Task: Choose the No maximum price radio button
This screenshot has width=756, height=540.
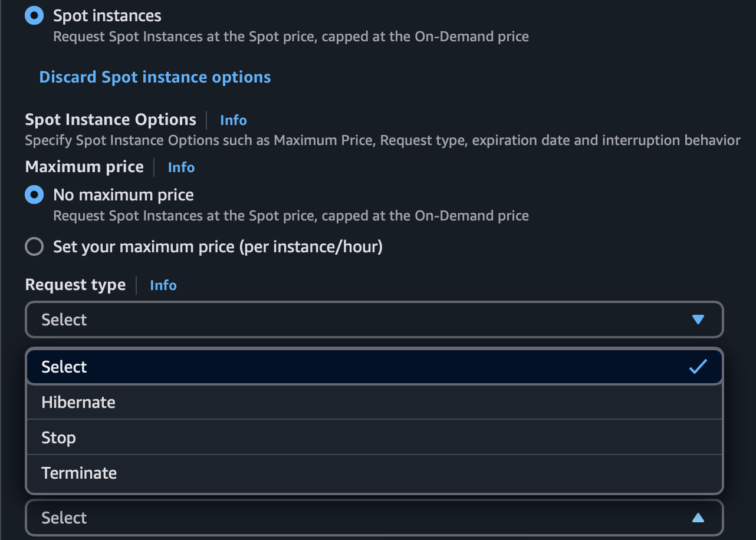Action: point(34,195)
